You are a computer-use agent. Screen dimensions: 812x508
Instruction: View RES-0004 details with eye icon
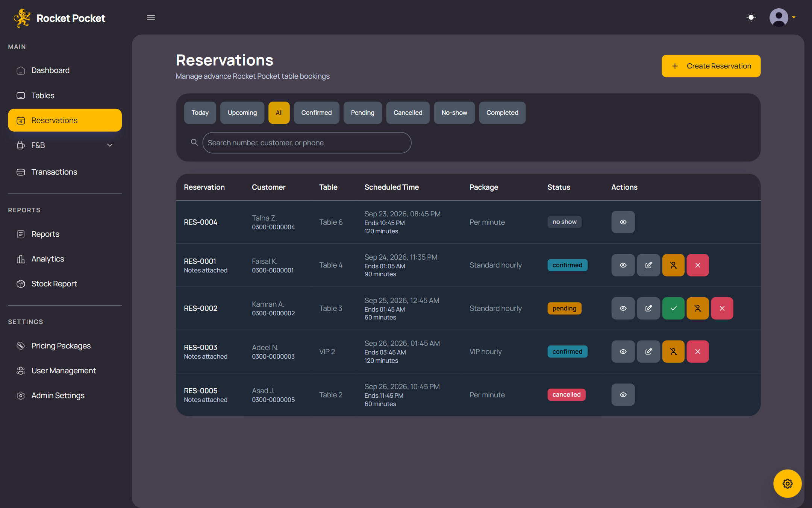click(623, 222)
